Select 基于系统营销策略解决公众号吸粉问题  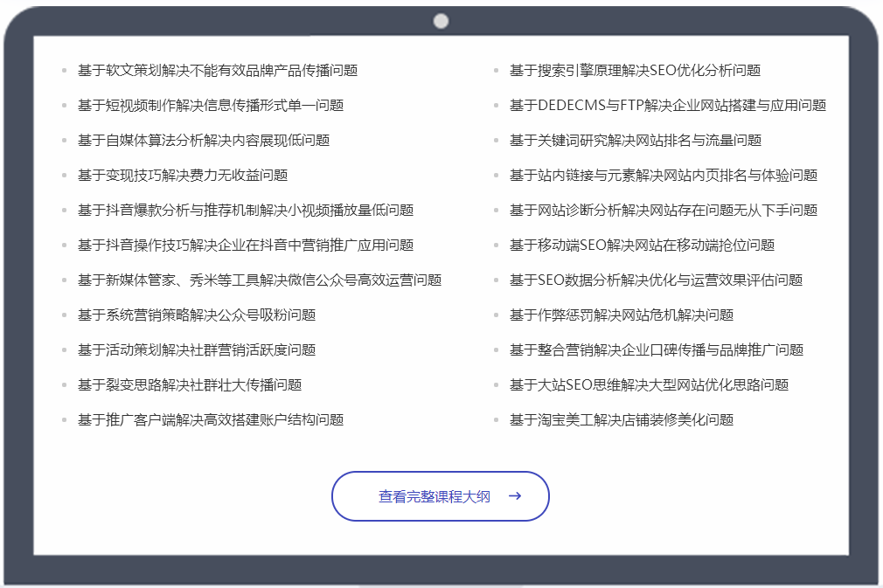point(197,315)
